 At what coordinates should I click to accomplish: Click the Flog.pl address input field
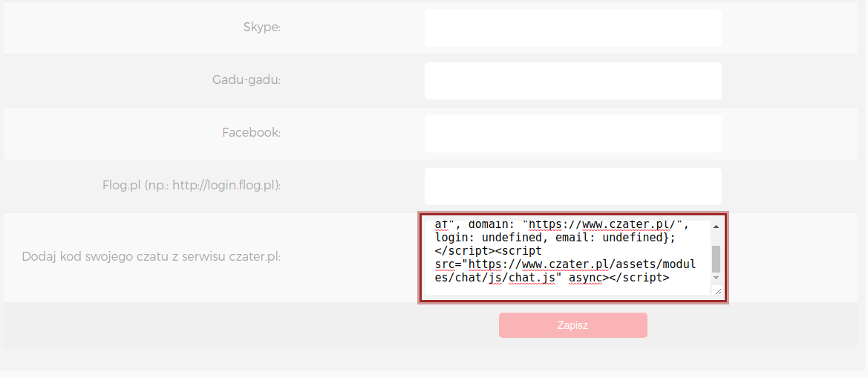coord(573,186)
